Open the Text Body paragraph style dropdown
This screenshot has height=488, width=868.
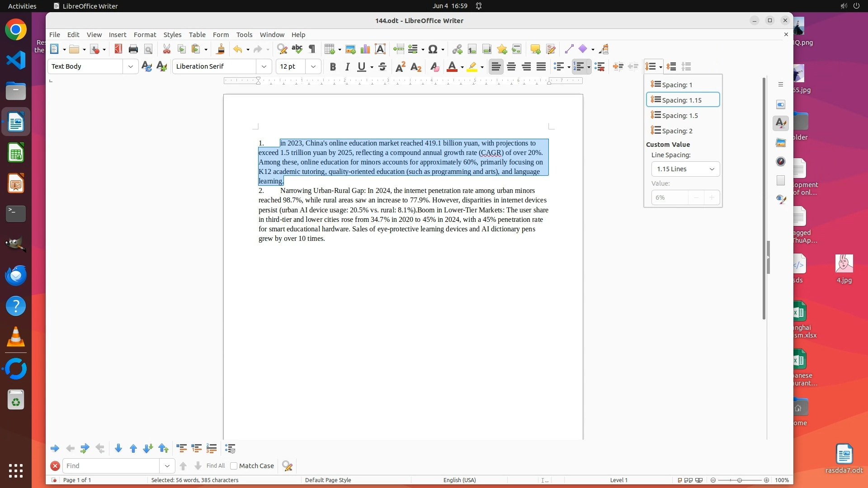point(130,66)
